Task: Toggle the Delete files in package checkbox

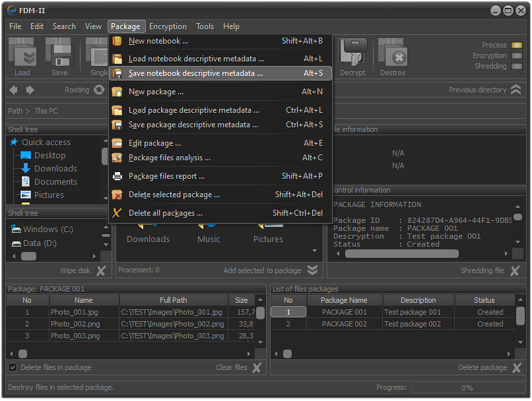Action: 13,367
